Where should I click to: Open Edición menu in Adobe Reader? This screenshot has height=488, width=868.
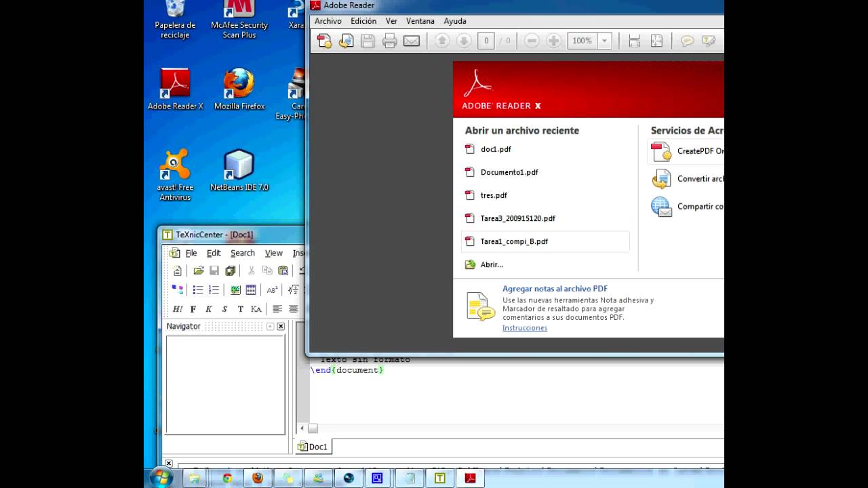click(x=363, y=21)
